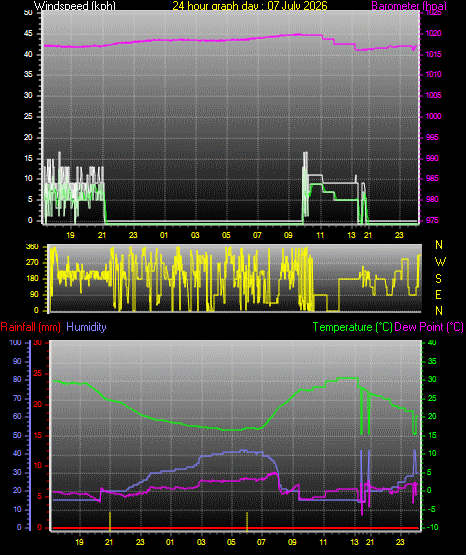Click the "W" compass label
466x555 pixels.
(x=440, y=262)
